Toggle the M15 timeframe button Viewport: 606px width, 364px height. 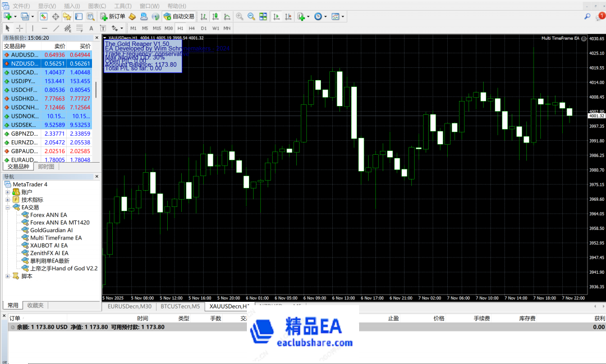pyautogui.click(x=157, y=28)
